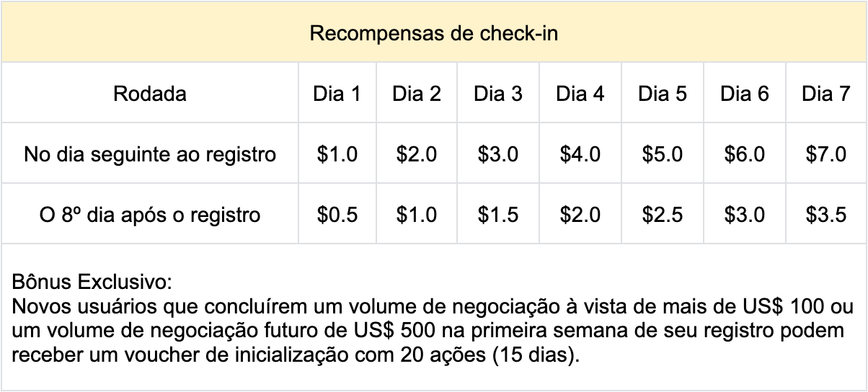
Task: Select the $1.5 reward cell
Action: tap(498, 215)
